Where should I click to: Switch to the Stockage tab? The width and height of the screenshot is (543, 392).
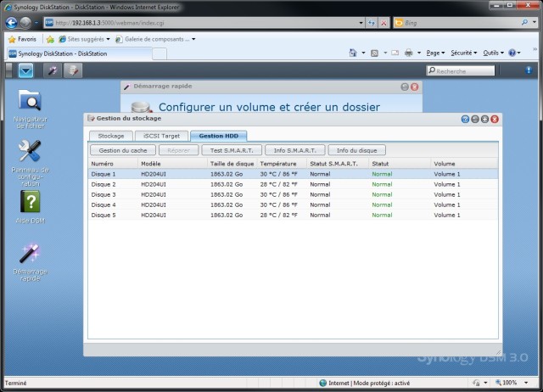[x=111, y=136]
